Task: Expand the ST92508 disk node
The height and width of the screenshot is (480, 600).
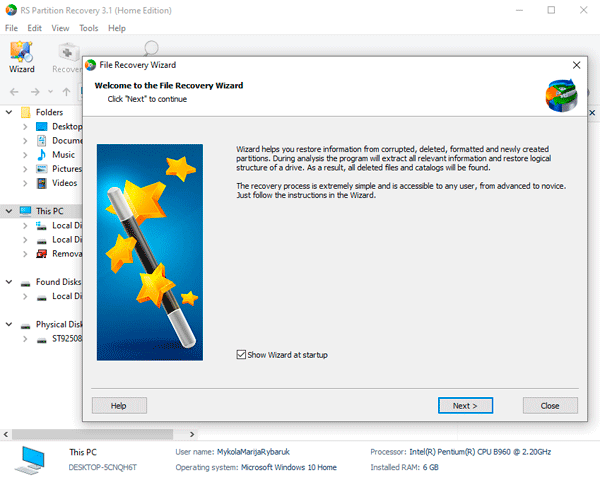Action: 25,339
